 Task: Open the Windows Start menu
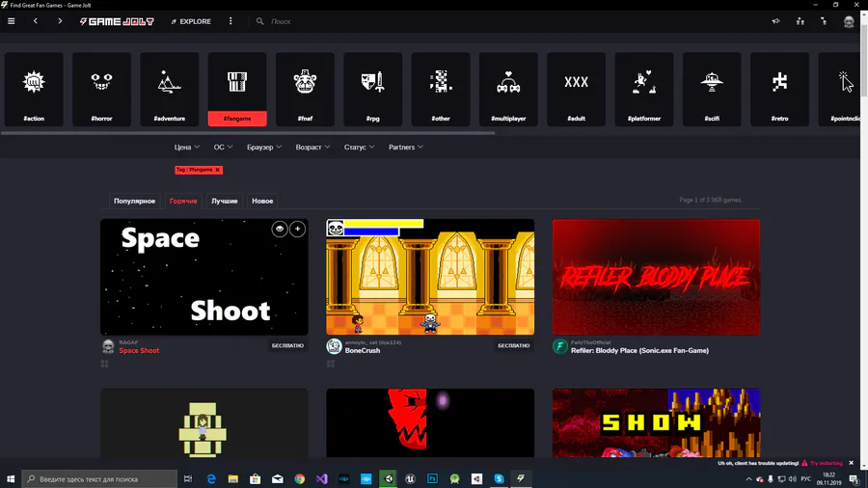point(11,478)
